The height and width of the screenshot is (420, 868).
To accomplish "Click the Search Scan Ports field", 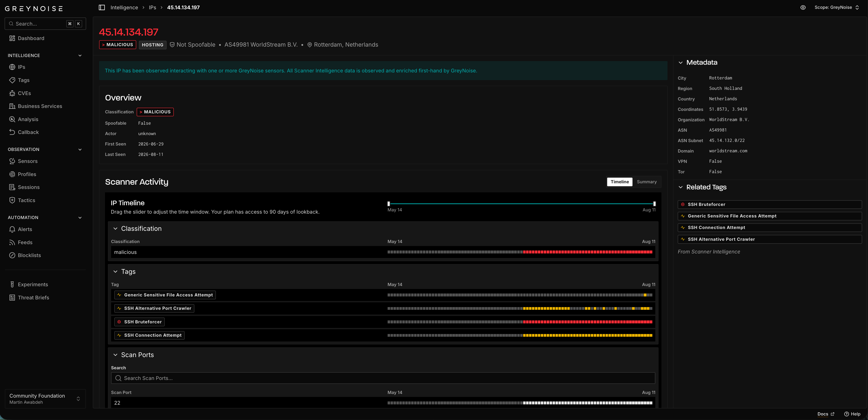I will 383,378.
